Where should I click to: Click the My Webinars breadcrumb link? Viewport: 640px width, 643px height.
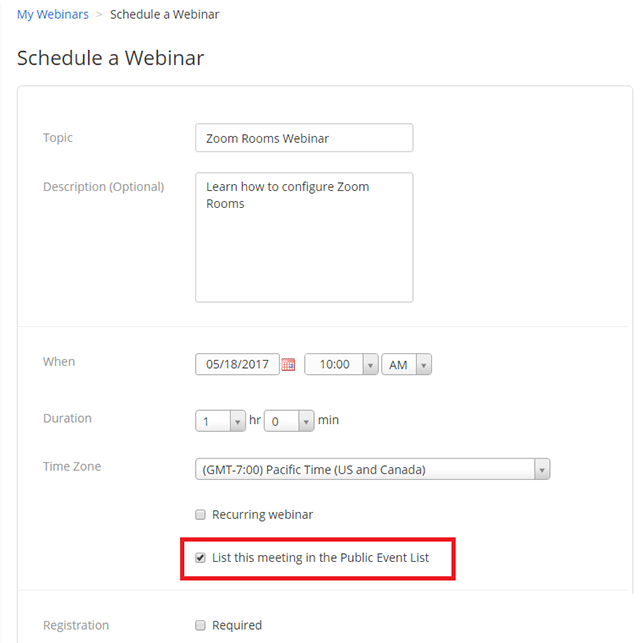(x=52, y=14)
